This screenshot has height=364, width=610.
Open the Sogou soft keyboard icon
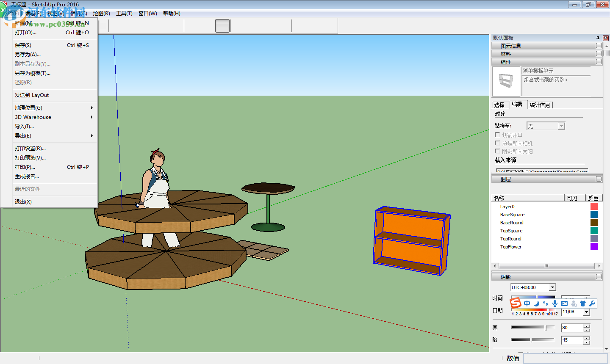[564, 303]
